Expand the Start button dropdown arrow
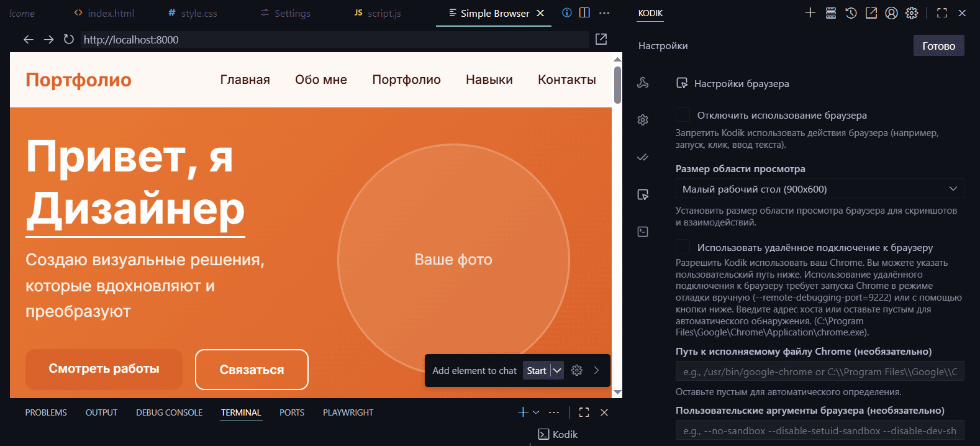Image resolution: width=980 pixels, height=446 pixels. pos(557,371)
